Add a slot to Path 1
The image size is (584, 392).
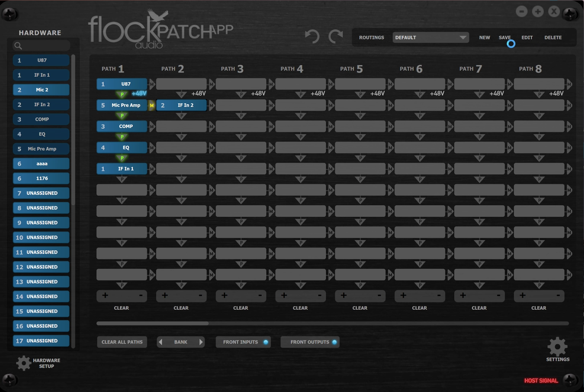point(105,295)
